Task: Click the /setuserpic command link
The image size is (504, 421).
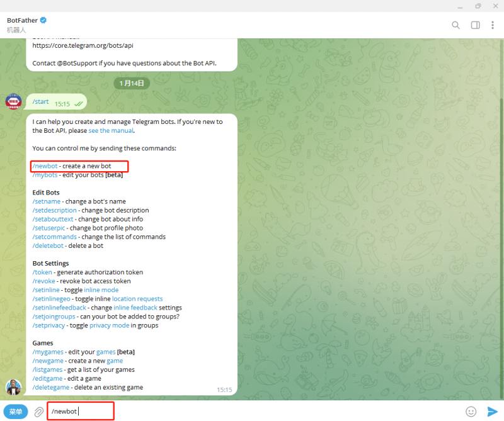Action: [49, 228]
